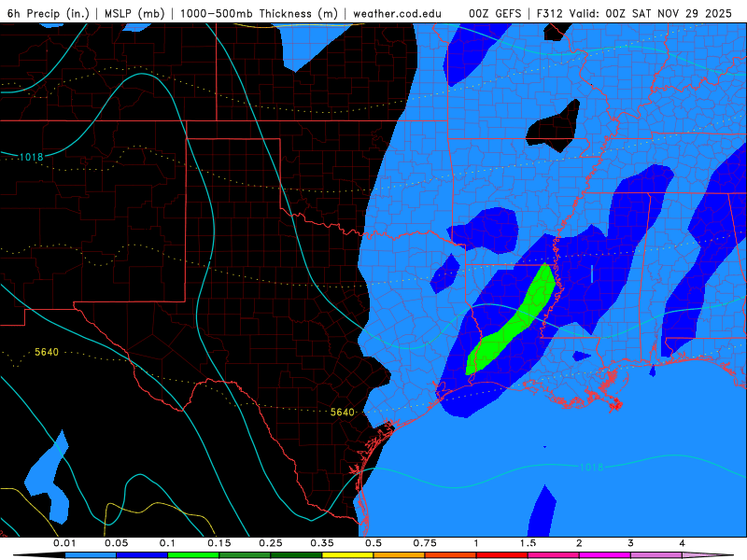Select the magenta 2–3 legend swatch

point(605,555)
